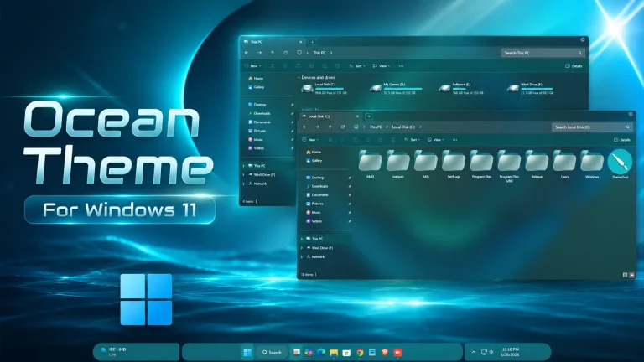This screenshot has width=644, height=362.
Task: Open See more menu in Local Disk toolbar
Action: coord(454,140)
